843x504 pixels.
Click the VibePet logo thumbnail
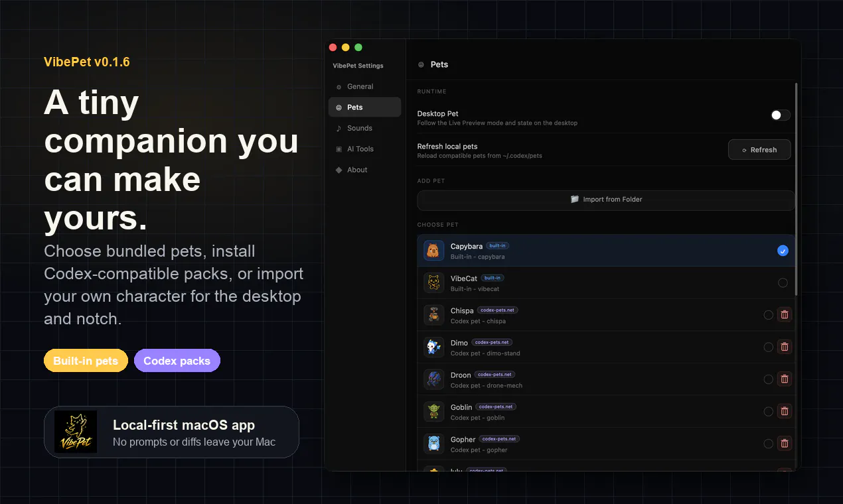point(76,432)
